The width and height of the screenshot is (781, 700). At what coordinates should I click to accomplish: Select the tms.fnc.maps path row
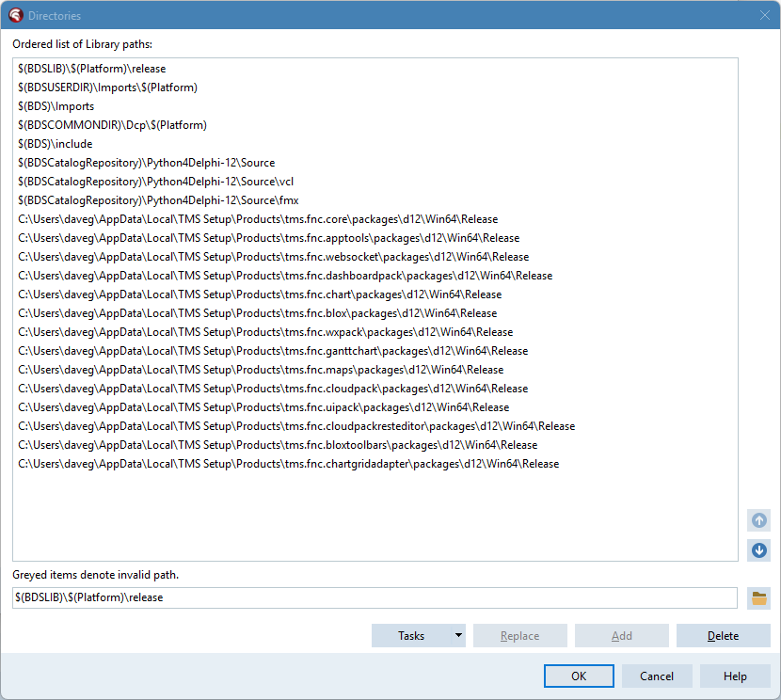(x=375, y=370)
